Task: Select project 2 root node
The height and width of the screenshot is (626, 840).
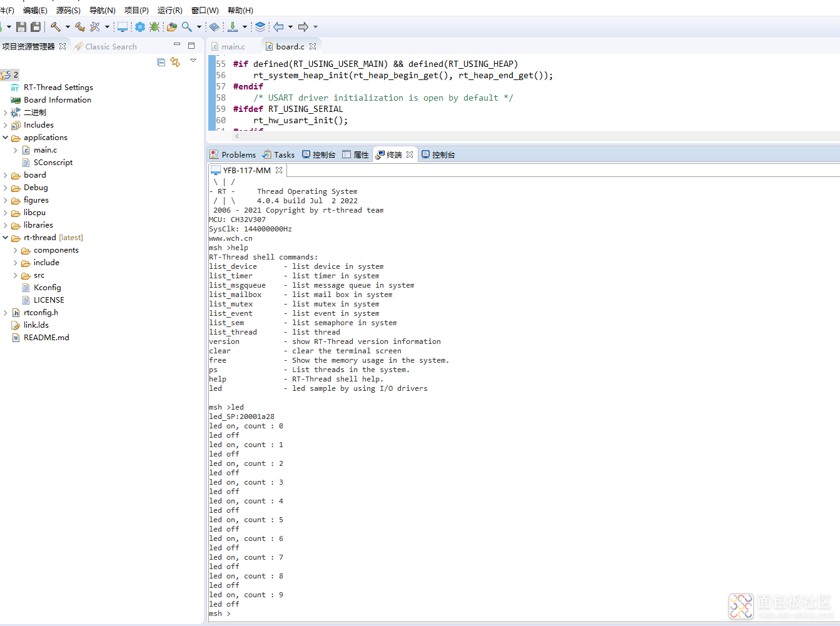Action: coord(10,75)
